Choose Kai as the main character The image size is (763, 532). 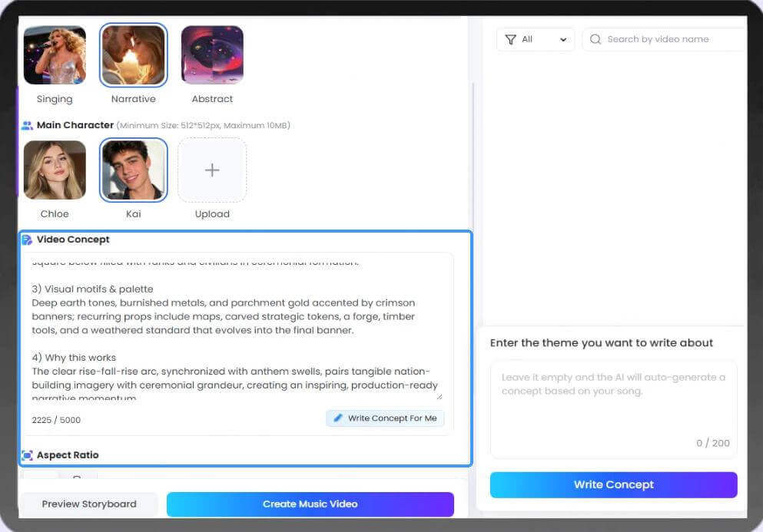click(134, 170)
